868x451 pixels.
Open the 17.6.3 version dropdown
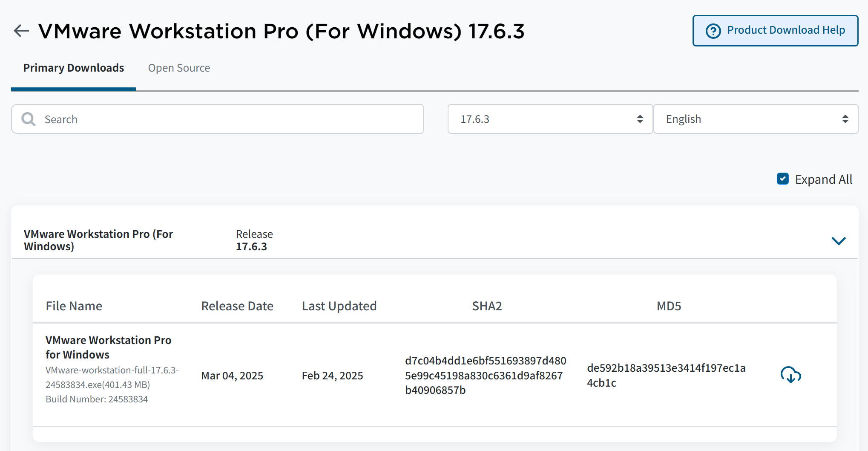pos(550,119)
